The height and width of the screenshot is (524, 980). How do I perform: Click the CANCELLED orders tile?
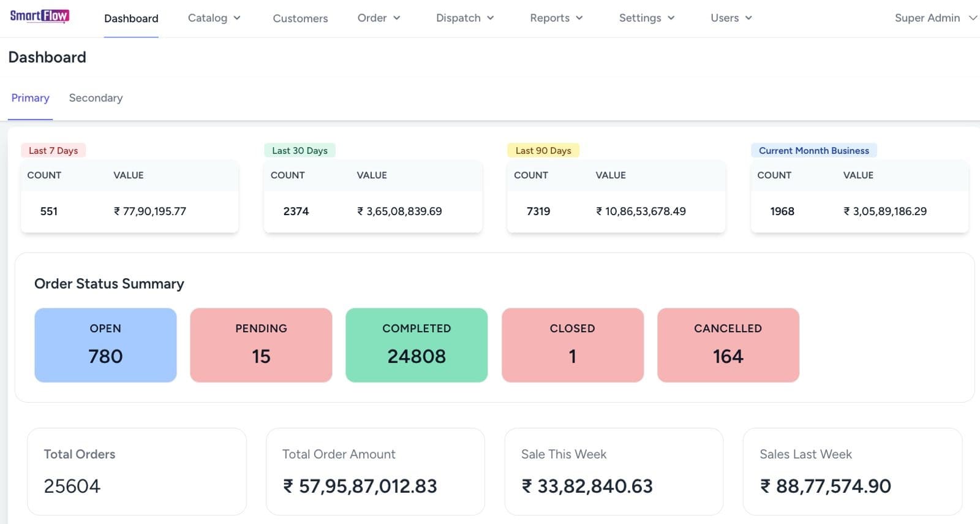[x=728, y=345]
